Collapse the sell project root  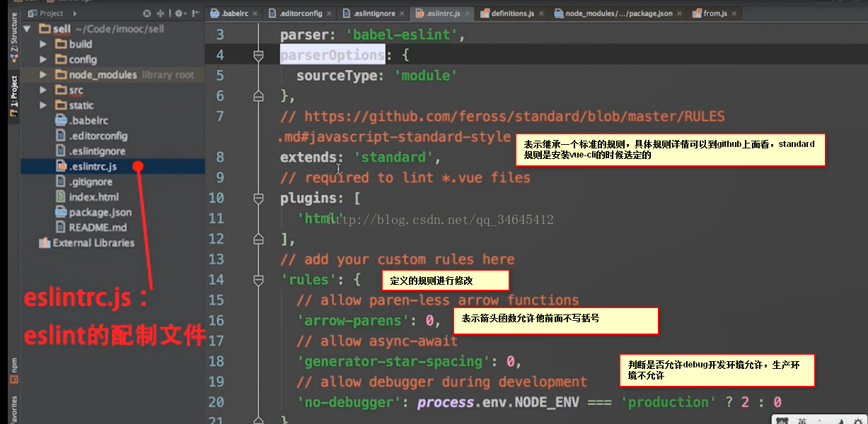(x=28, y=29)
